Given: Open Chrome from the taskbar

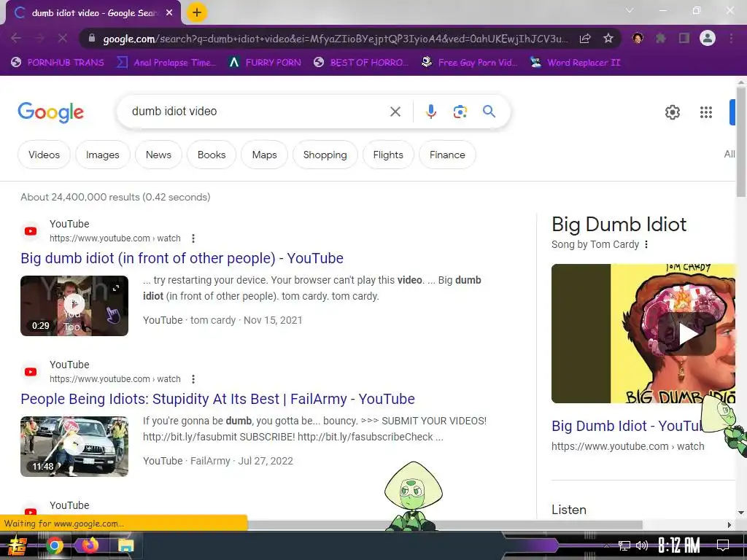Looking at the screenshot, I should pyautogui.click(x=54, y=545).
